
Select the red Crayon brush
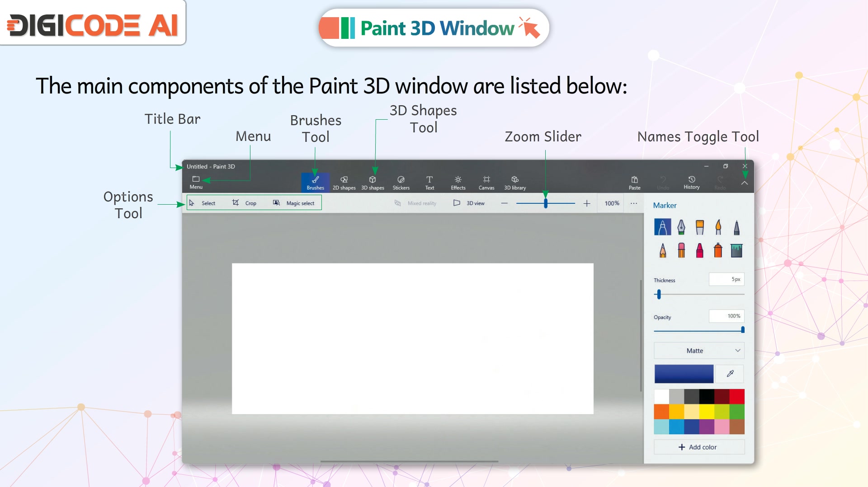700,250
